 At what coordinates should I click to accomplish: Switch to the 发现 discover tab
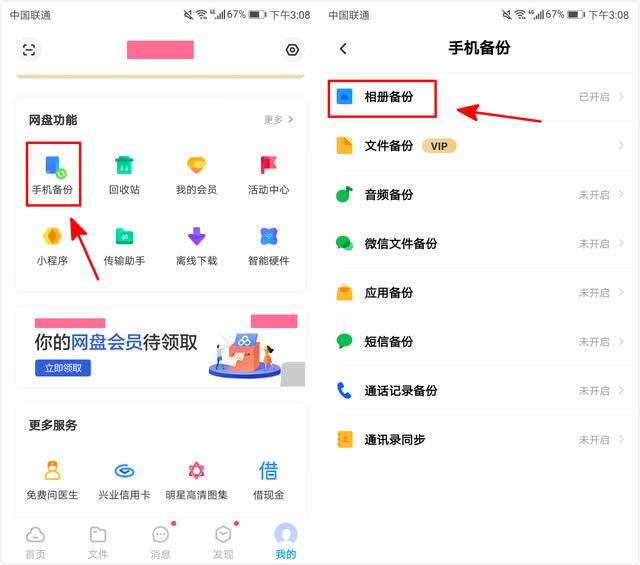pyautogui.click(x=223, y=543)
